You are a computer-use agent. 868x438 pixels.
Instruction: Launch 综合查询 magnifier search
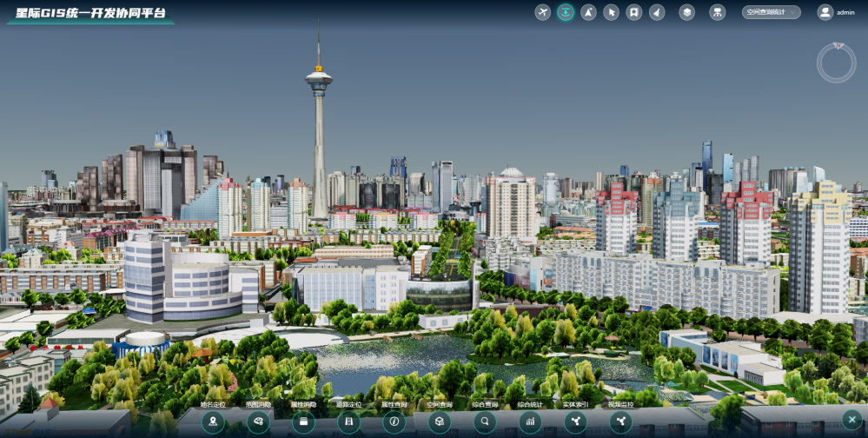[485, 421]
